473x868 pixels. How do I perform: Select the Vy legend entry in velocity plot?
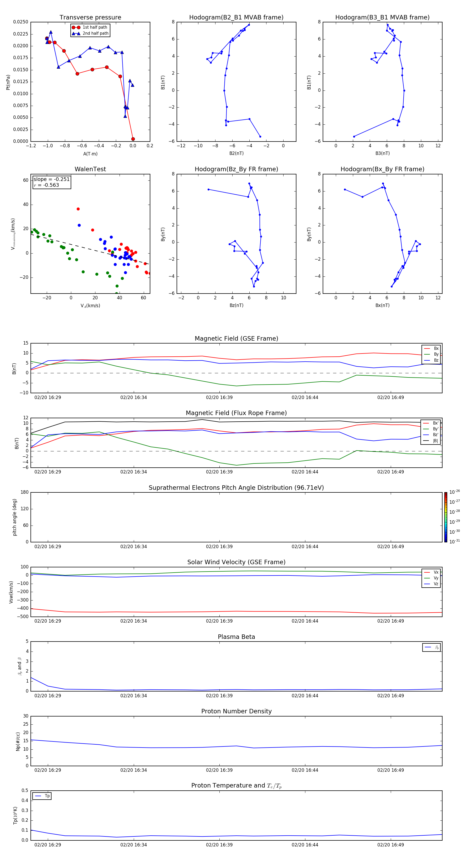point(431,578)
